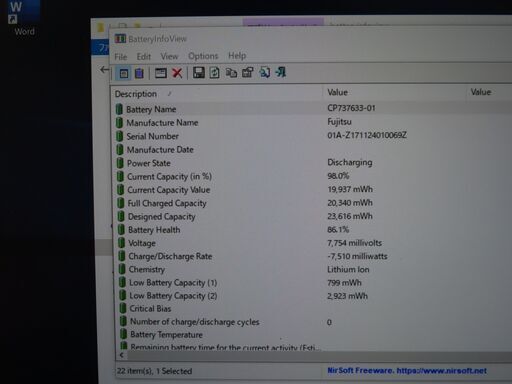The height and width of the screenshot is (384, 512).
Task: Click the 23,616 mWh value cell
Action: (350, 216)
